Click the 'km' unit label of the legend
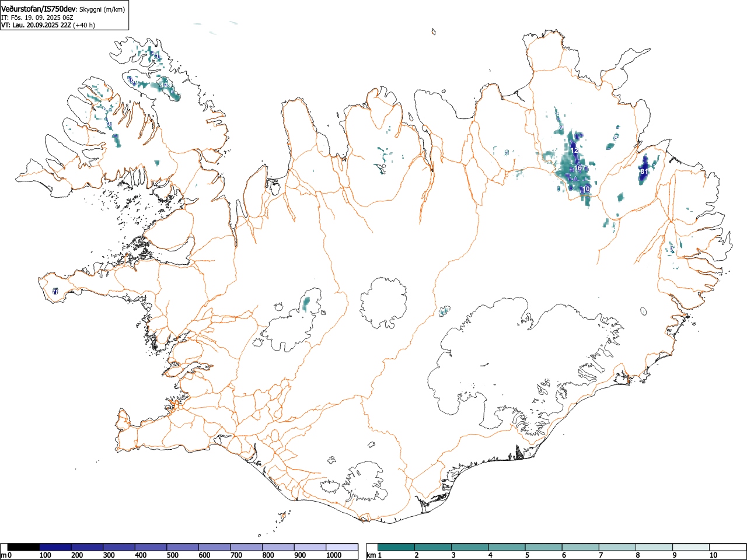 coord(371,555)
